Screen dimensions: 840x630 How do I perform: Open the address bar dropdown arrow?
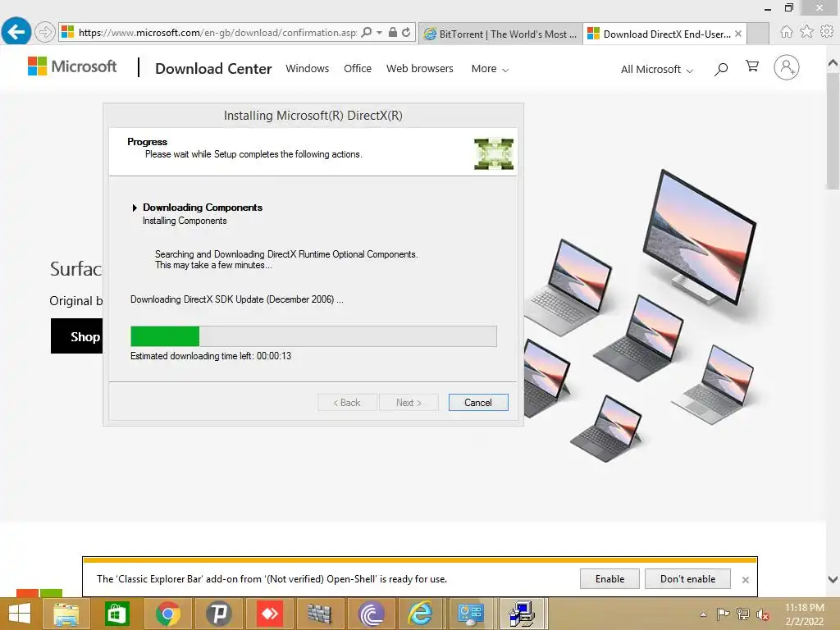[379, 33]
